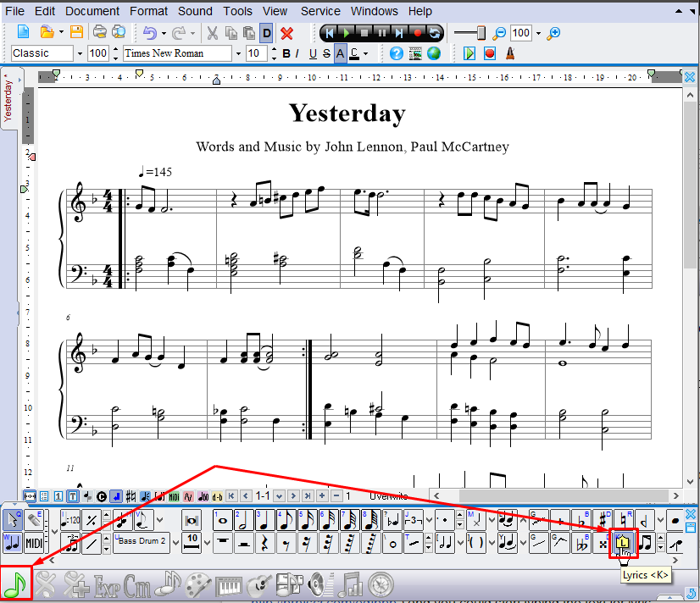This screenshot has width=700, height=603.
Task: Open the Document menu
Action: [x=92, y=11]
